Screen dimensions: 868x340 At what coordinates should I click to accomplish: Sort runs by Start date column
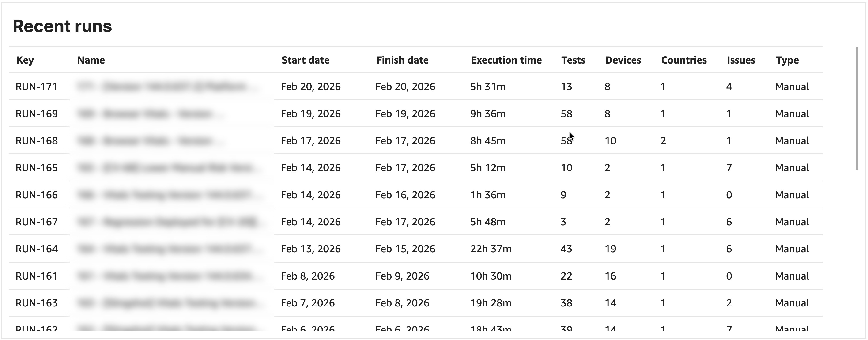(x=305, y=60)
